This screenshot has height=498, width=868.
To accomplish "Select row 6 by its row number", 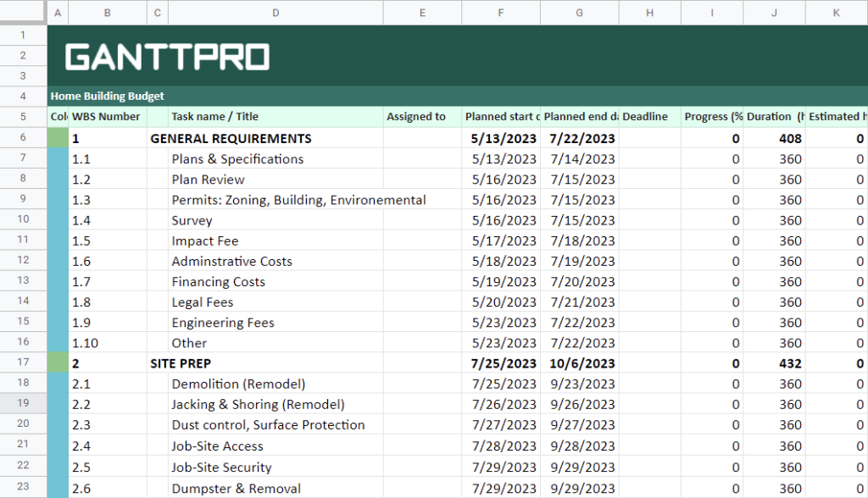I will 23,137.
